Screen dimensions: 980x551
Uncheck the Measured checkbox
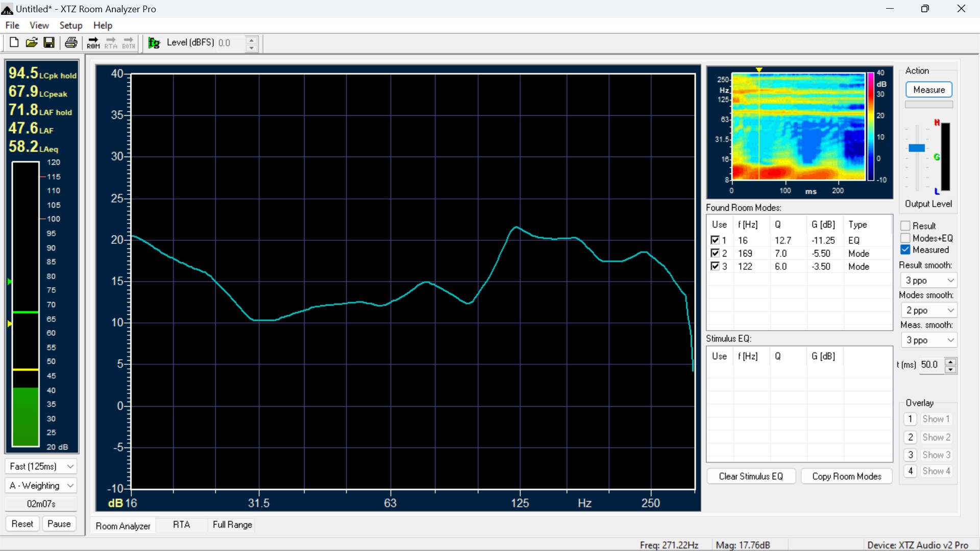pyautogui.click(x=905, y=250)
